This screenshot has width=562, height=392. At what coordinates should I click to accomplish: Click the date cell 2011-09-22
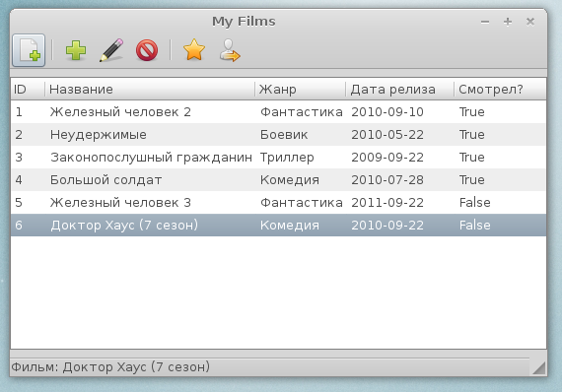[387, 202]
